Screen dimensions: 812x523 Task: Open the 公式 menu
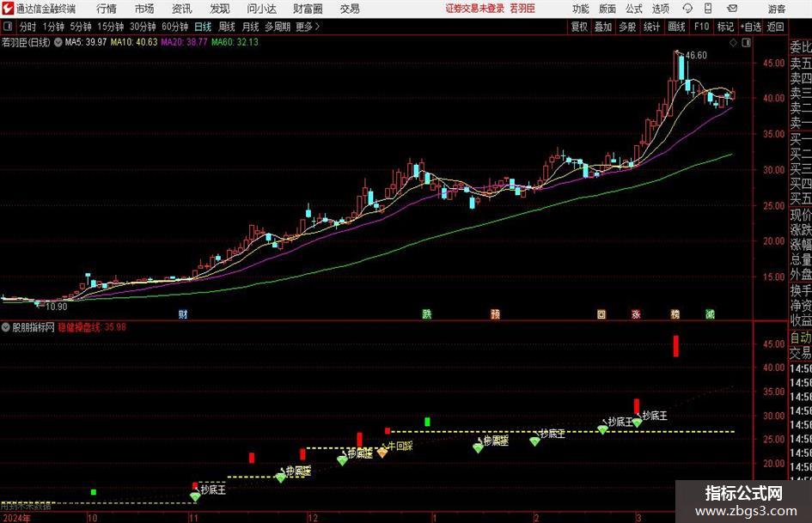point(634,9)
